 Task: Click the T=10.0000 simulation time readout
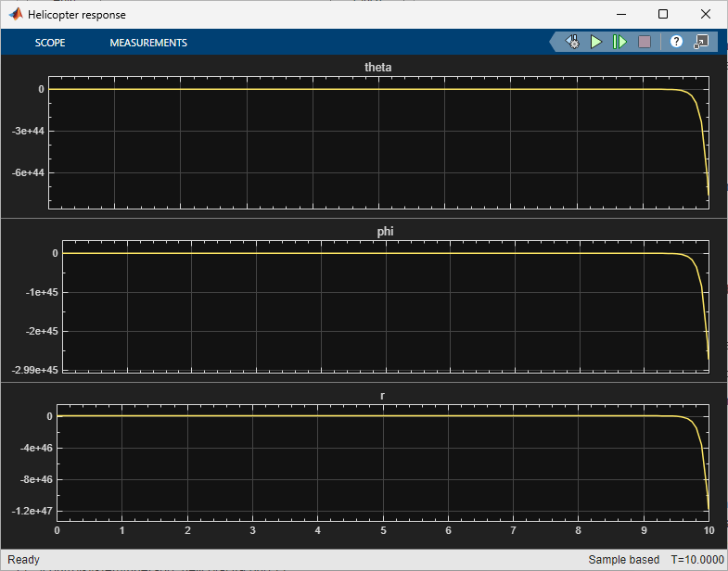pyautogui.click(x=696, y=560)
